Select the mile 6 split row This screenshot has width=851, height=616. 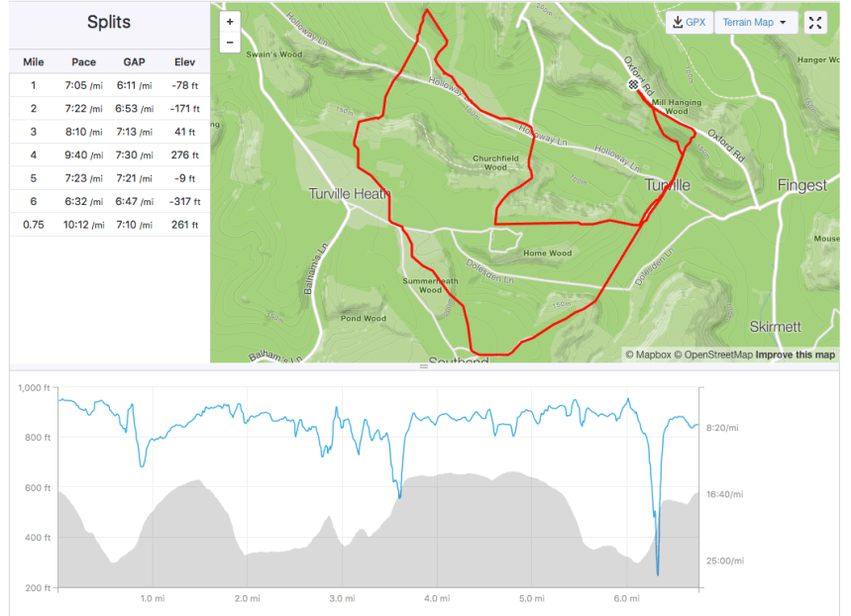click(109, 201)
